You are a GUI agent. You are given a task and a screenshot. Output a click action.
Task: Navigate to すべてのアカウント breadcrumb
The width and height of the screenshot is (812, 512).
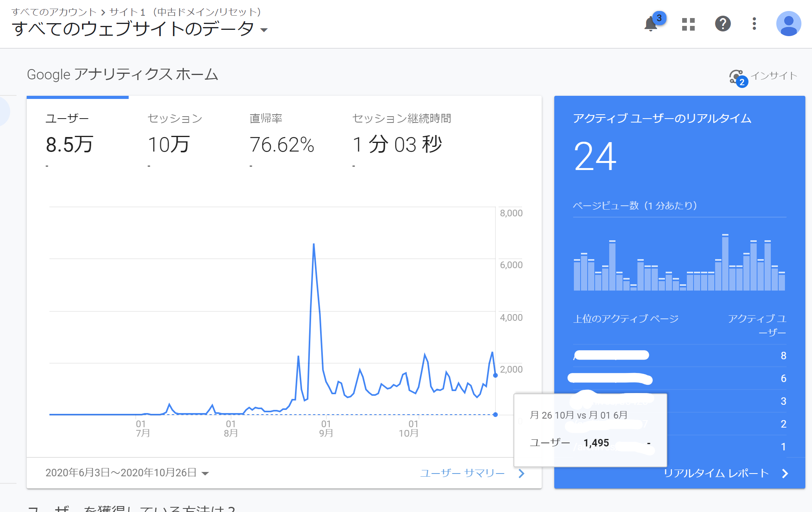click(53, 12)
